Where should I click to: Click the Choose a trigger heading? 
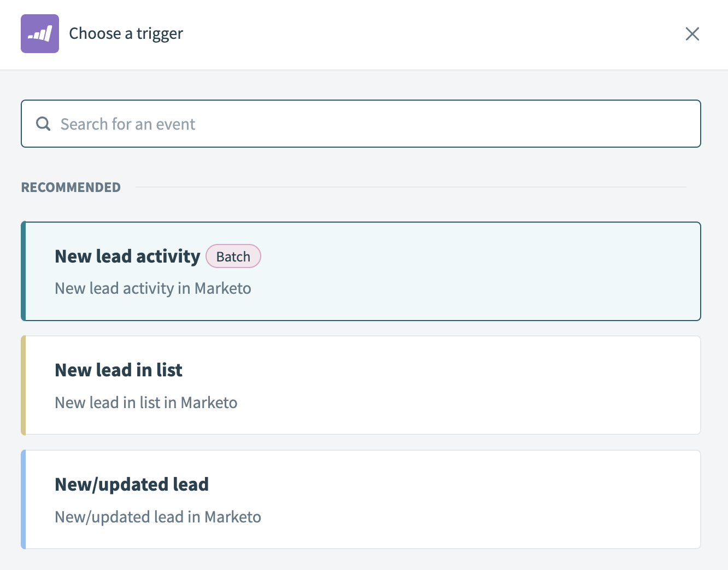pyautogui.click(x=126, y=34)
